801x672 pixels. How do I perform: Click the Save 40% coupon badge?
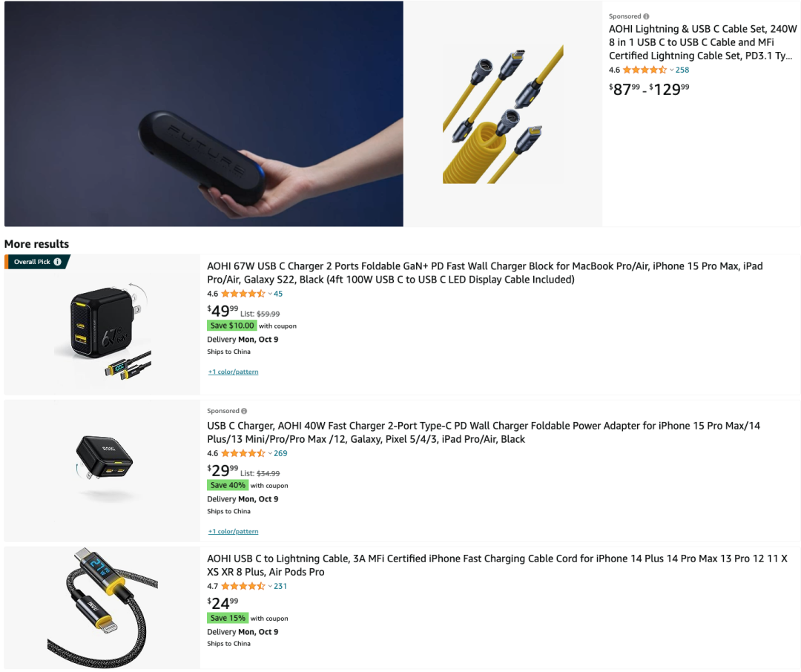point(228,486)
